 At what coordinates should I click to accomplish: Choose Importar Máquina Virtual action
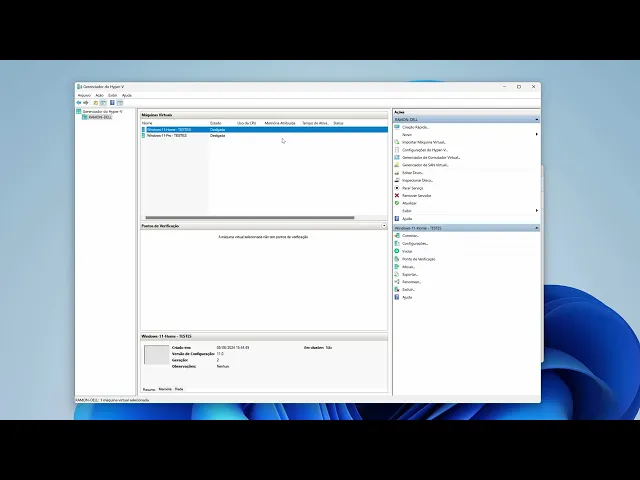424,142
